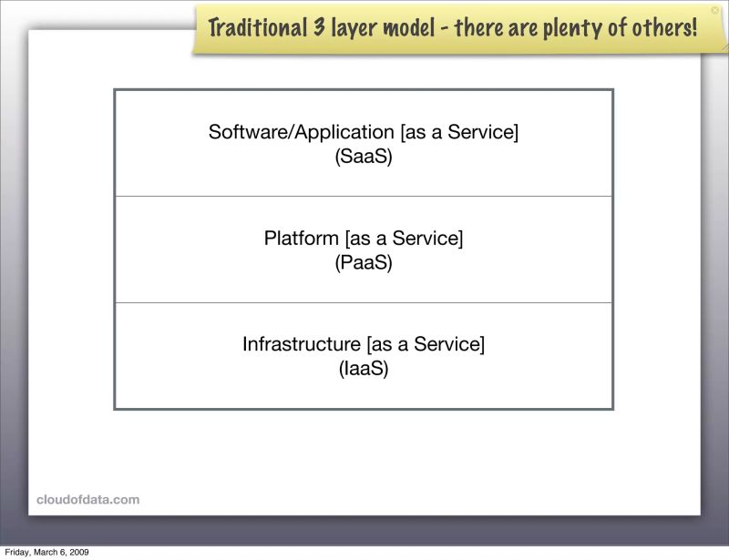This screenshot has width=729, height=560.
Task: Click the SaaS layer box in the diagram
Action: [364, 143]
